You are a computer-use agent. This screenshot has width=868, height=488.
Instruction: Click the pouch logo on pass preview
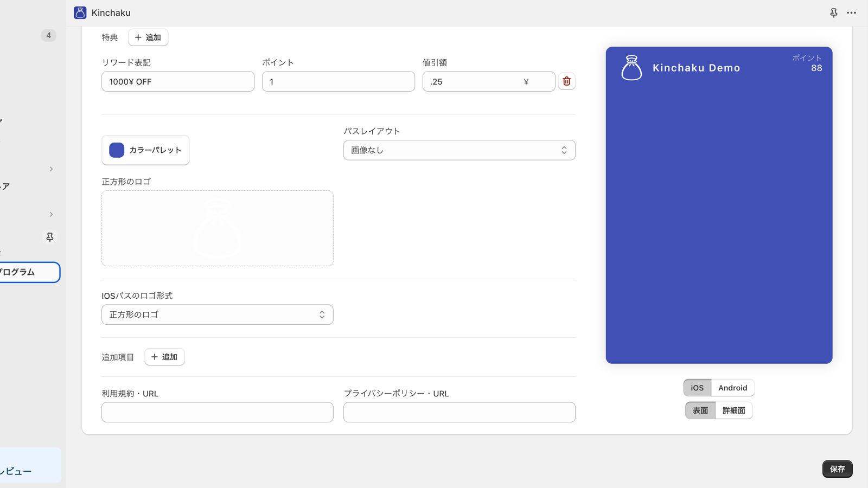pyautogui.click(x=631, y=68)
